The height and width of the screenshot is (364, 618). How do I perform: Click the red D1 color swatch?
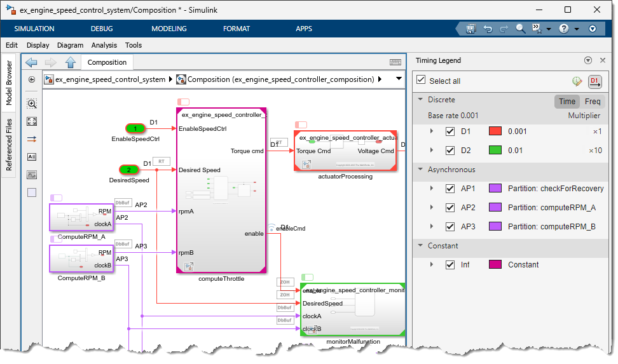tap(495, 131)
